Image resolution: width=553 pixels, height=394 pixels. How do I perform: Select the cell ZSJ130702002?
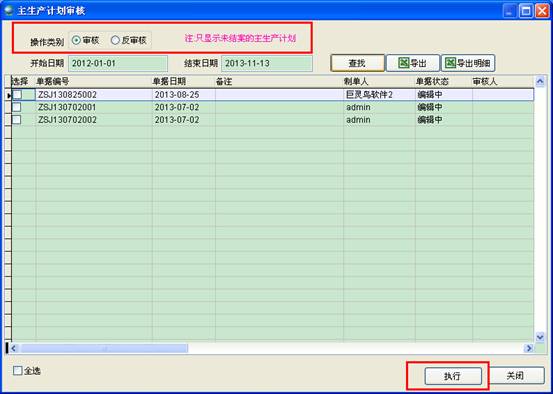pyautogui.click(x=94, y=120)
